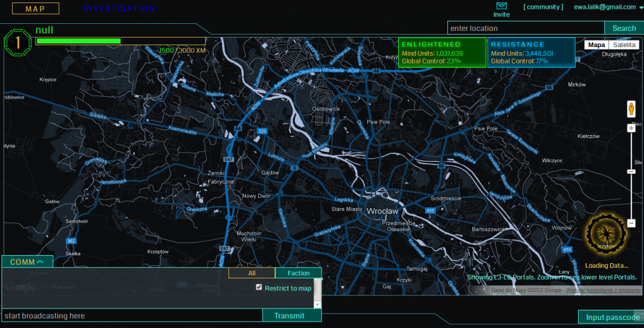This screenshot has height=328, width=644.
Task: Click the level 1 octagon badge
Action: point(18,42)
